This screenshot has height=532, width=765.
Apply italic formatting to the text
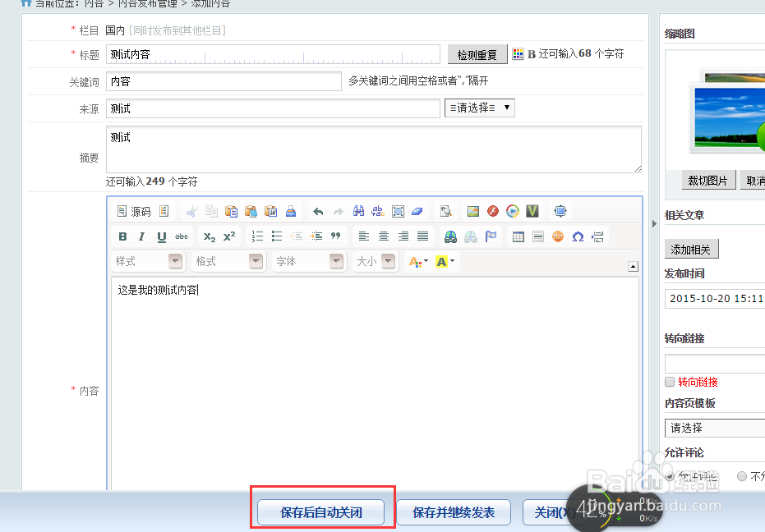pyautogui.click(x=141, y=236)
